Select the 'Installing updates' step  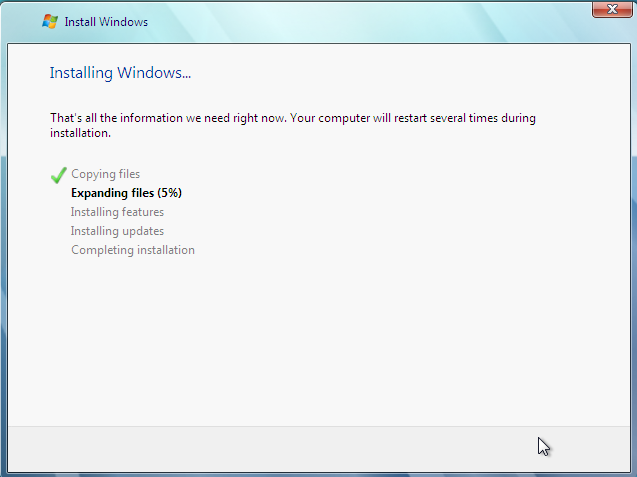point(117,231)
